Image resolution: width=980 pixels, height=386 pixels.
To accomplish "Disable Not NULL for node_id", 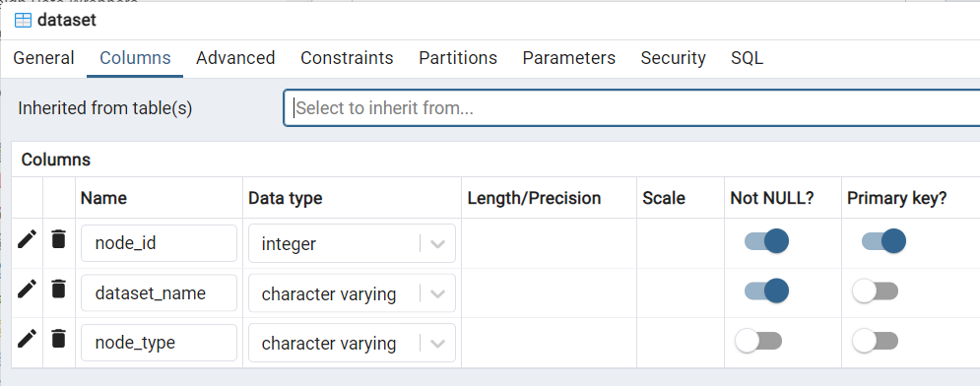I will 766,241.
